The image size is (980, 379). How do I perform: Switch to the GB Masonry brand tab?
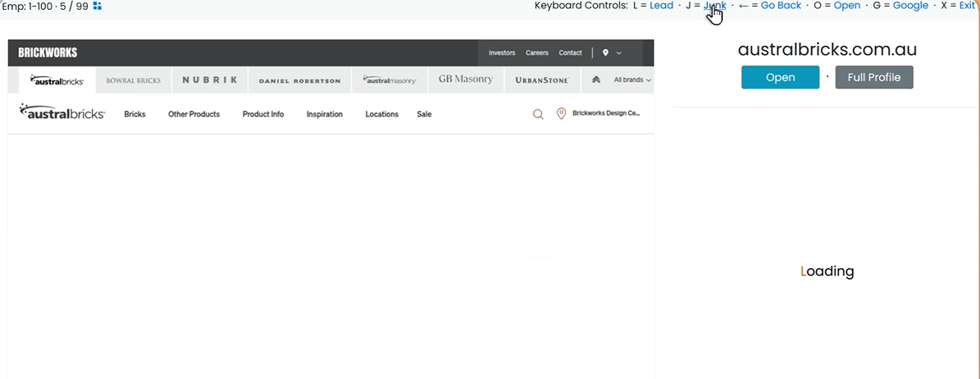pyautogui.click(x=466, y=80)
